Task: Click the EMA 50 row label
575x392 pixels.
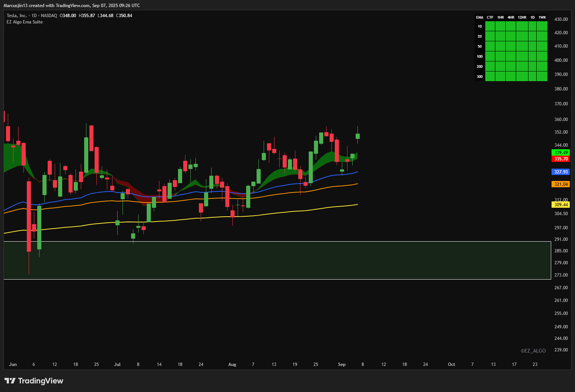Action: pyautogui.click(x=480, y=47)
